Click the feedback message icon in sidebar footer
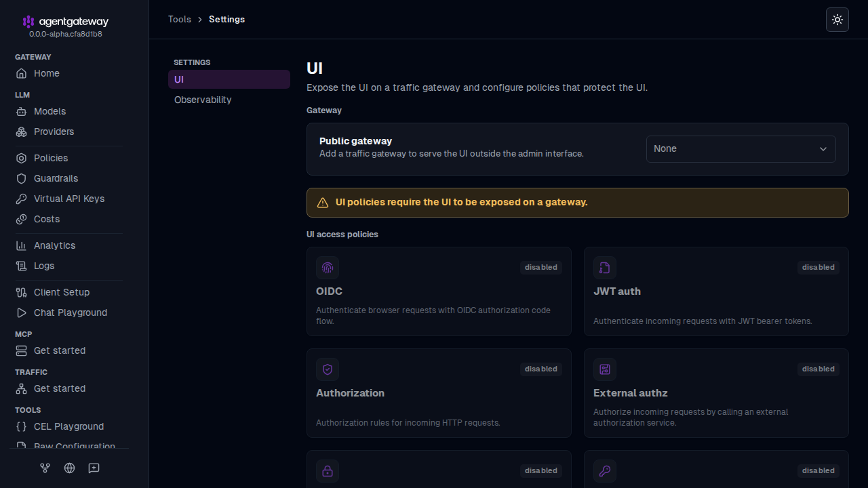The image size is (868, 488). [x=94, y=468]
